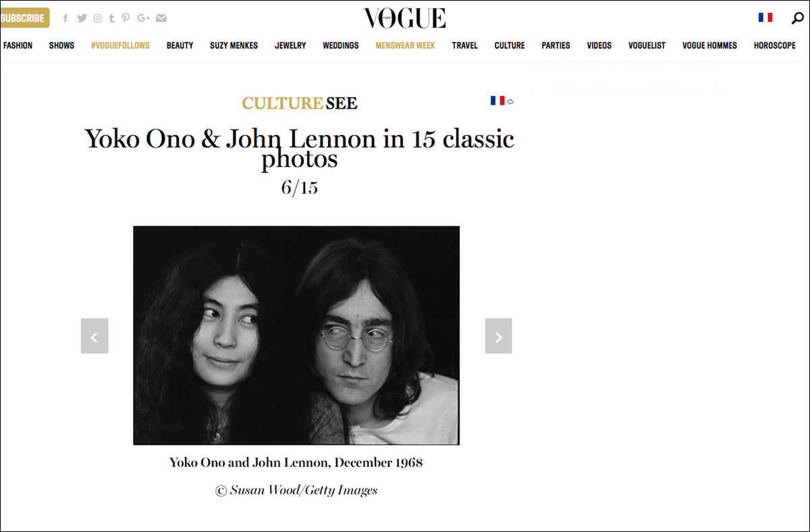Viewport: 810px width, 532px height.
Task: Open the Facebook social icon
Action: pyautogui.click(x=65, y=18)
